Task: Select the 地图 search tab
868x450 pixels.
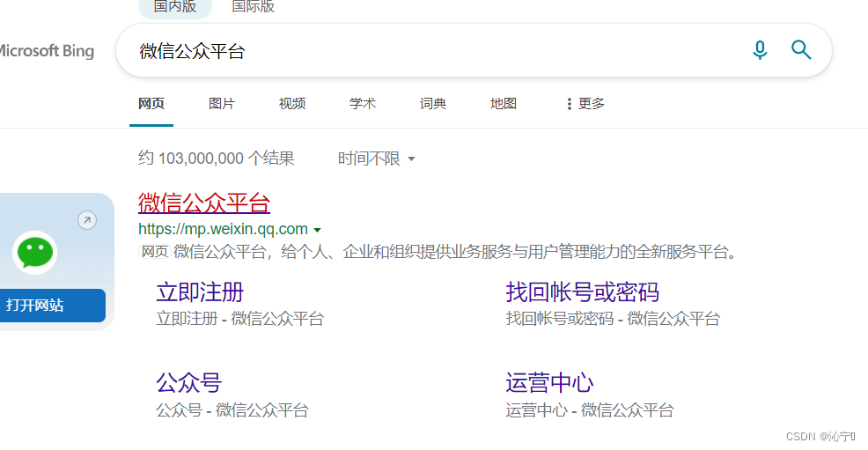Action: 504,104
